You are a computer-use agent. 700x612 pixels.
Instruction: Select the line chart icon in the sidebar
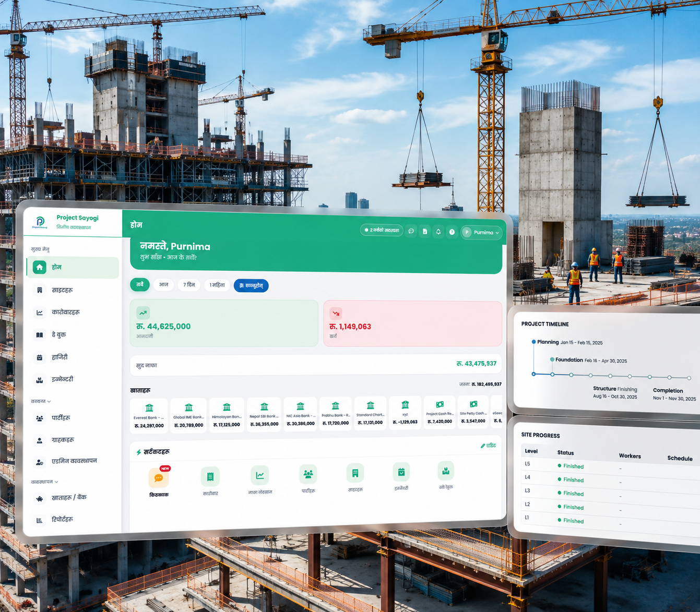coord(40,313)
